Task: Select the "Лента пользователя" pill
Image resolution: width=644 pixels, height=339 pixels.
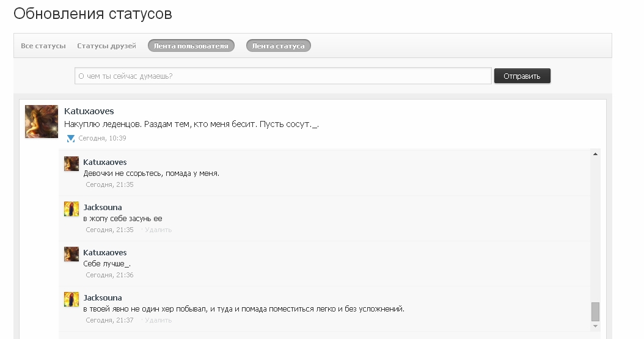Action: pos(191,46)
